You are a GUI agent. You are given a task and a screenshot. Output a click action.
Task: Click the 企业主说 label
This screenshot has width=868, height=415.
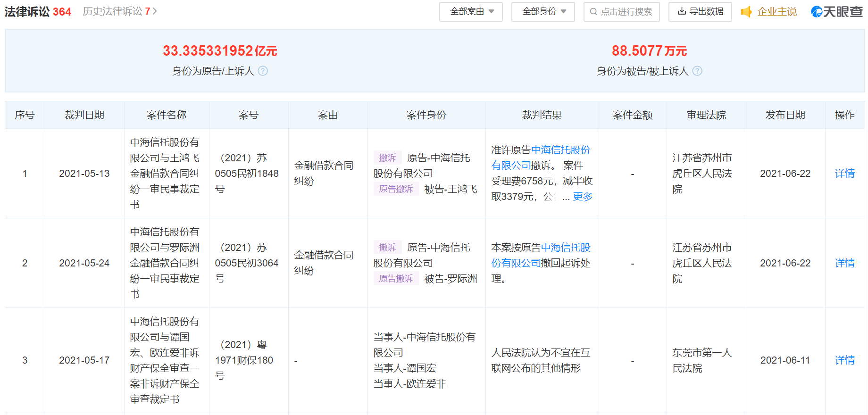coord(777,12)
